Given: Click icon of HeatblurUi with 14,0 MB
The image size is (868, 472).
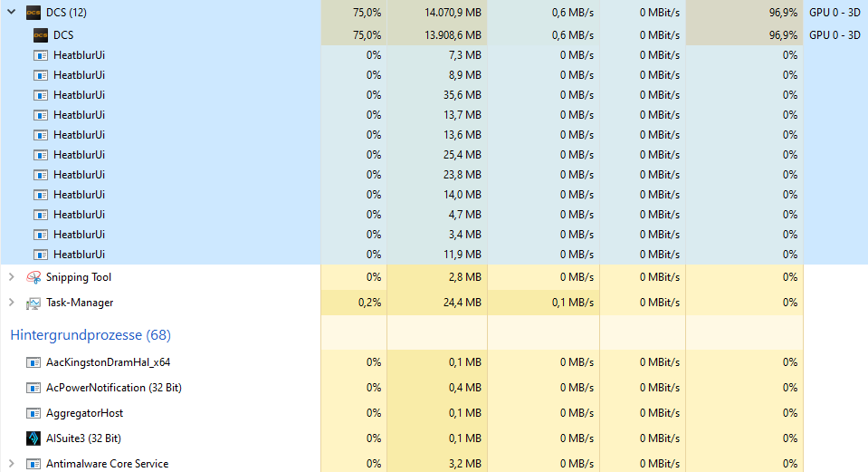Looking at the screenshot, I should [x=41, y=195].
